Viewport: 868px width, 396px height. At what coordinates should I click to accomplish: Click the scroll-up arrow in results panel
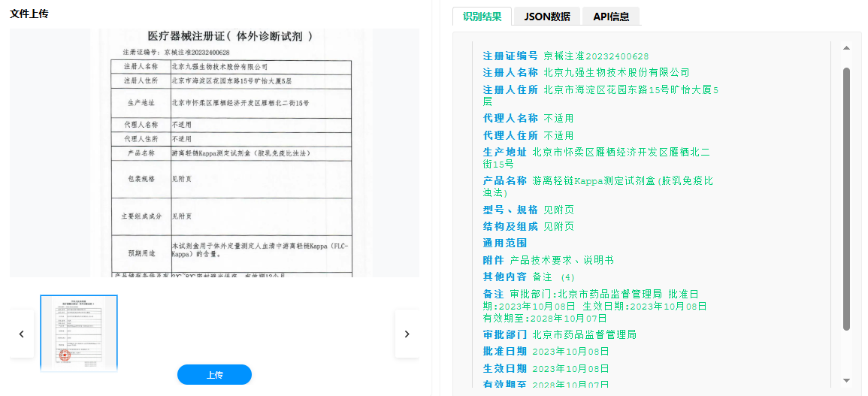point(846,48)
